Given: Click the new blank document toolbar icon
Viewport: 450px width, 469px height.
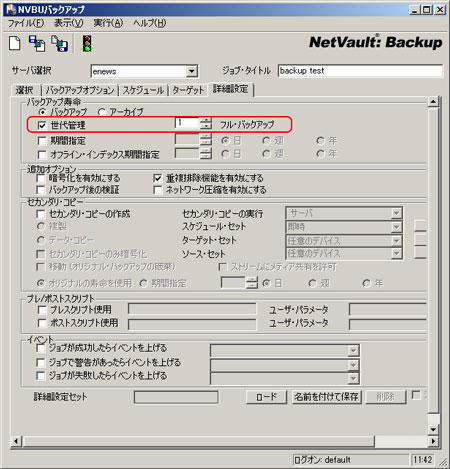Looking at the screenshot, I should [15, 43].
